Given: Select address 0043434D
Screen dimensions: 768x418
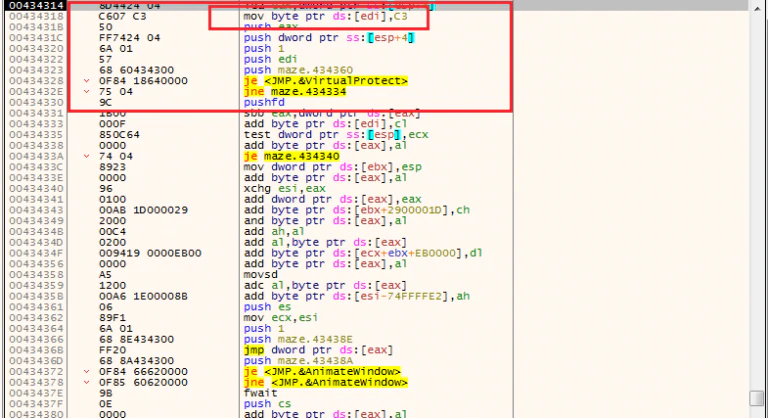Looking at the screenshot, I should click(x=36, y=243).
